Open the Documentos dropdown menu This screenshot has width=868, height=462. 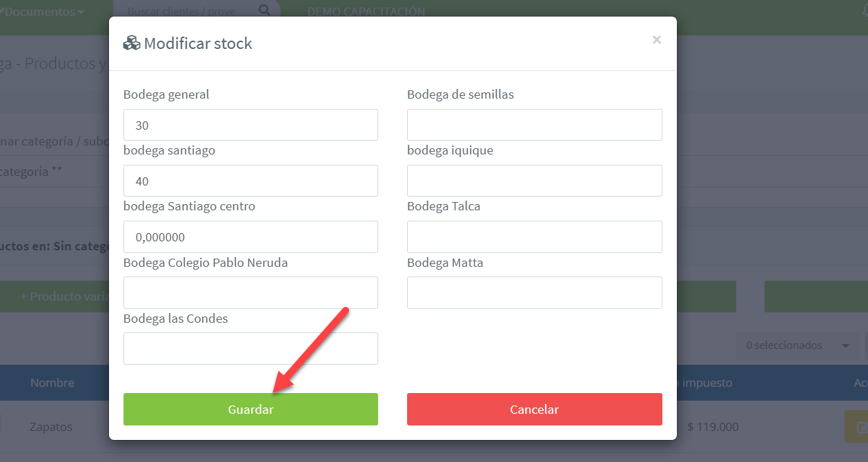45,12
